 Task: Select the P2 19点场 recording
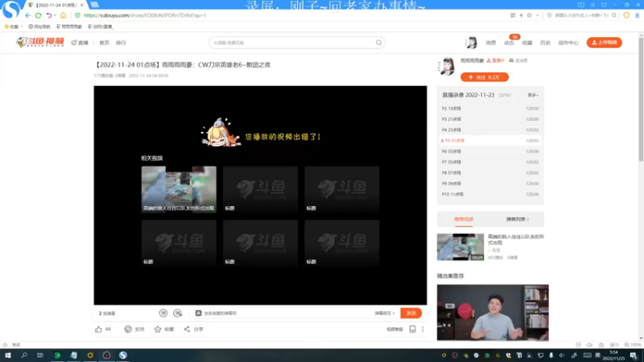490,109
